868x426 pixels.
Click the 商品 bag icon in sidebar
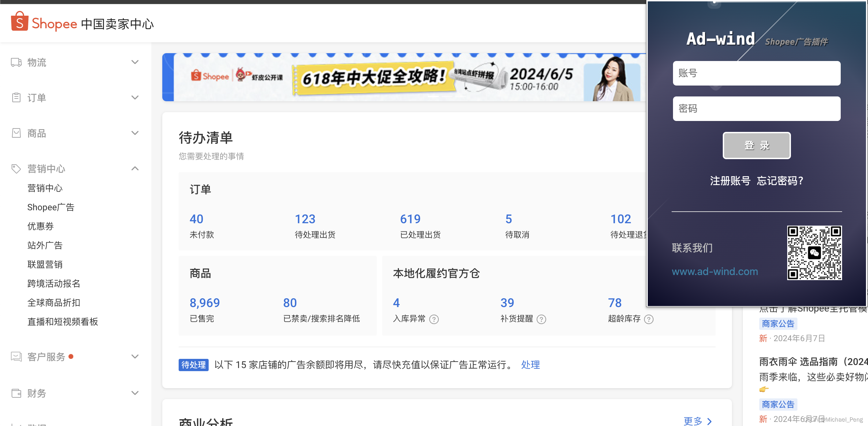[x=16, y=133]
